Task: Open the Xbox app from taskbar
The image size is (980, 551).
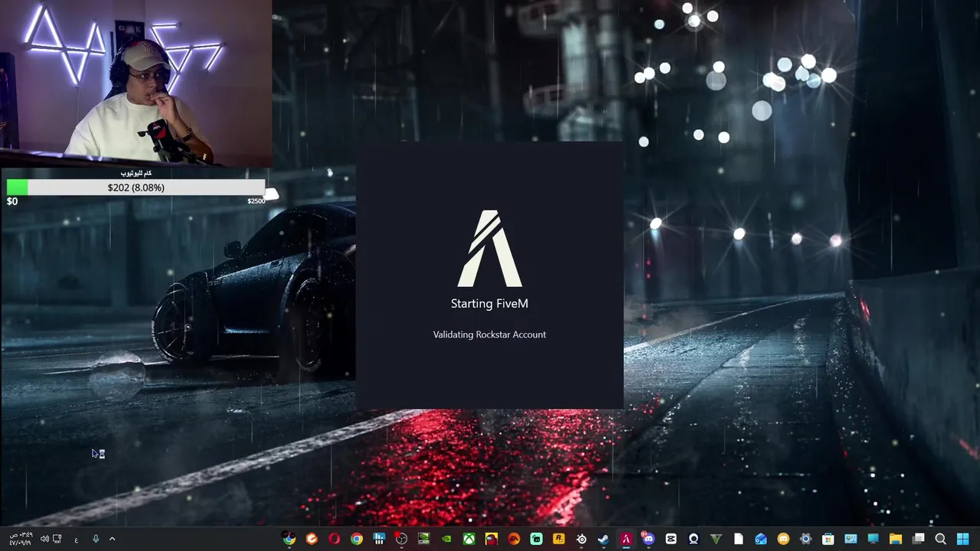Action: (x=469, y=539)
